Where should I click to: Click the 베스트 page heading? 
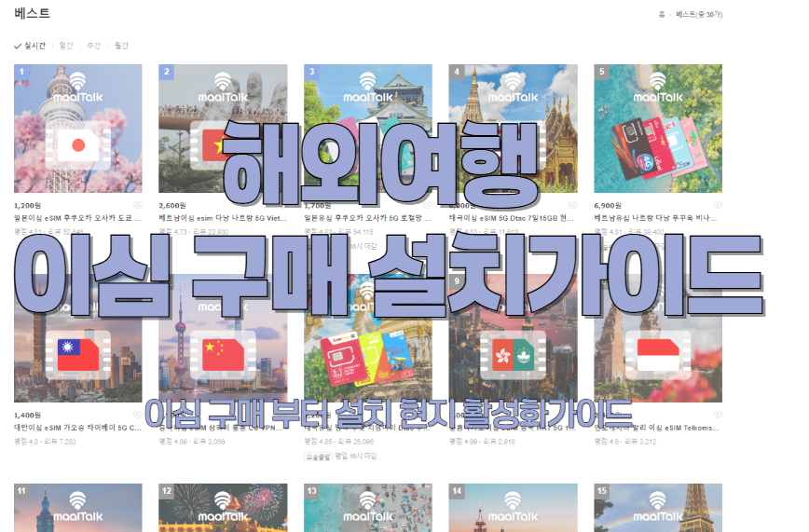click(32, 13)
